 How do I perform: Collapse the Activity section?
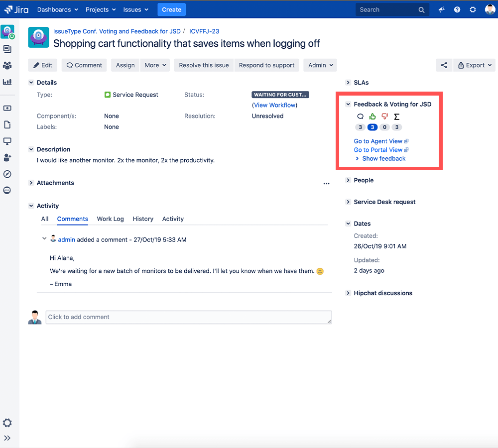[31, 206]
